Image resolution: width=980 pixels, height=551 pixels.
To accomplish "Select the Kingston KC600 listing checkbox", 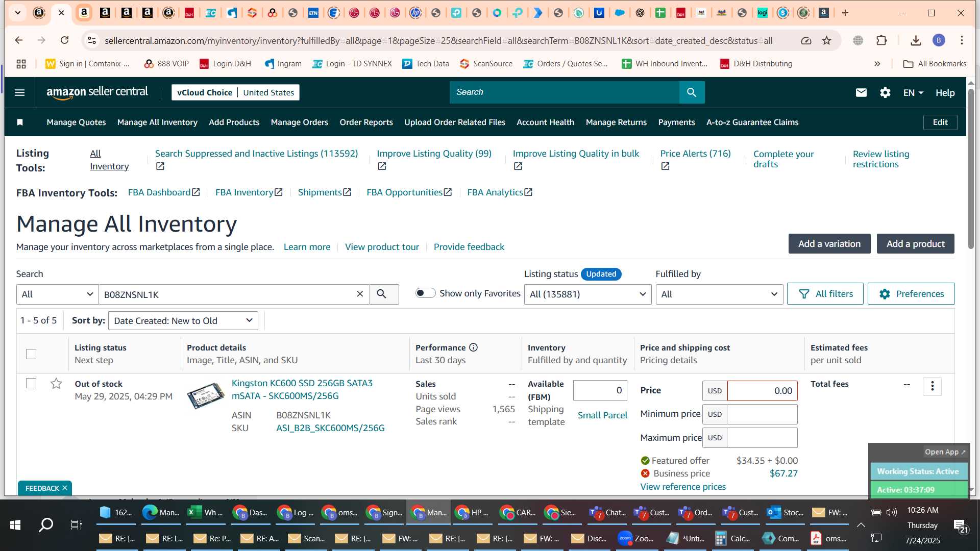I will point(31,383).
